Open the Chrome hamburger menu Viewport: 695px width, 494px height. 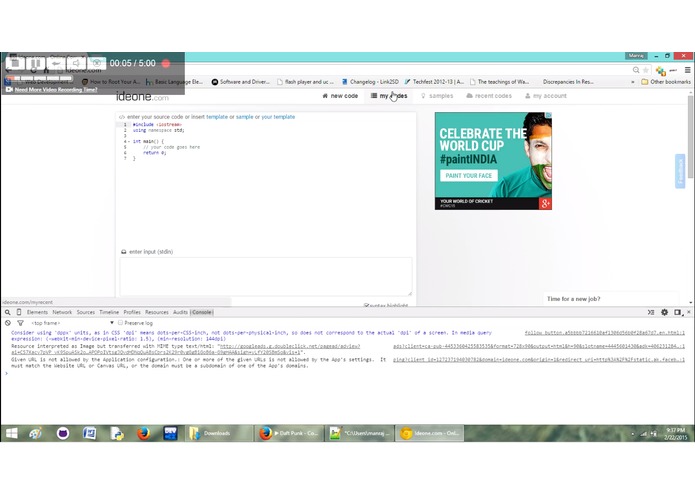coord(687,70)
